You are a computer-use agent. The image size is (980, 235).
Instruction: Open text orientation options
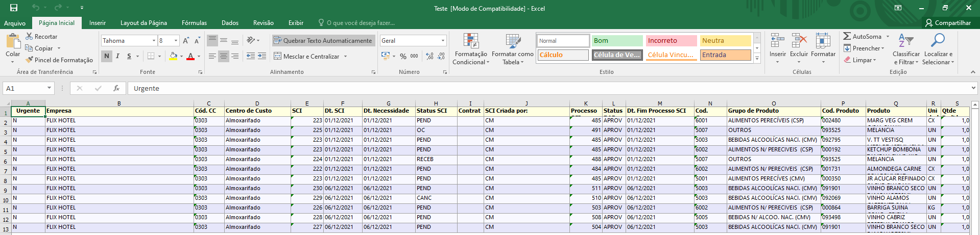coord(253,40)
